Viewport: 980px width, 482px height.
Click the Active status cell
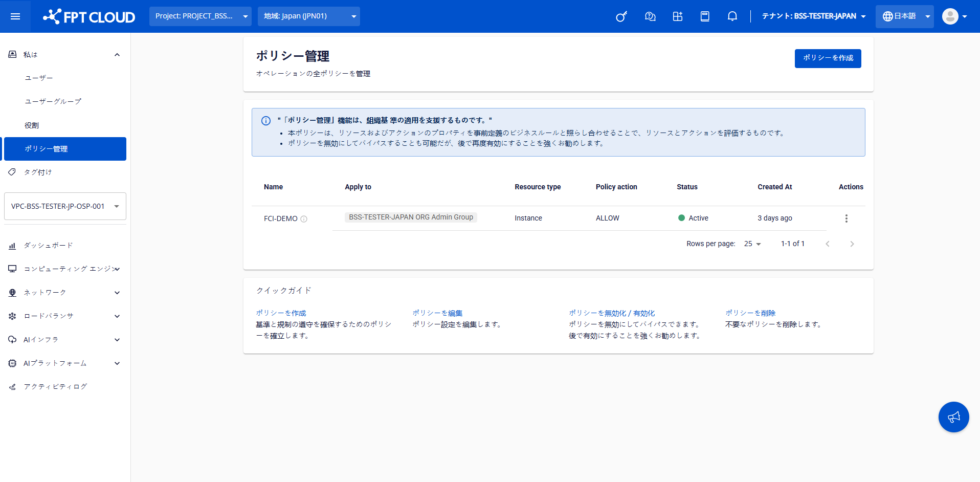(693, 218)
